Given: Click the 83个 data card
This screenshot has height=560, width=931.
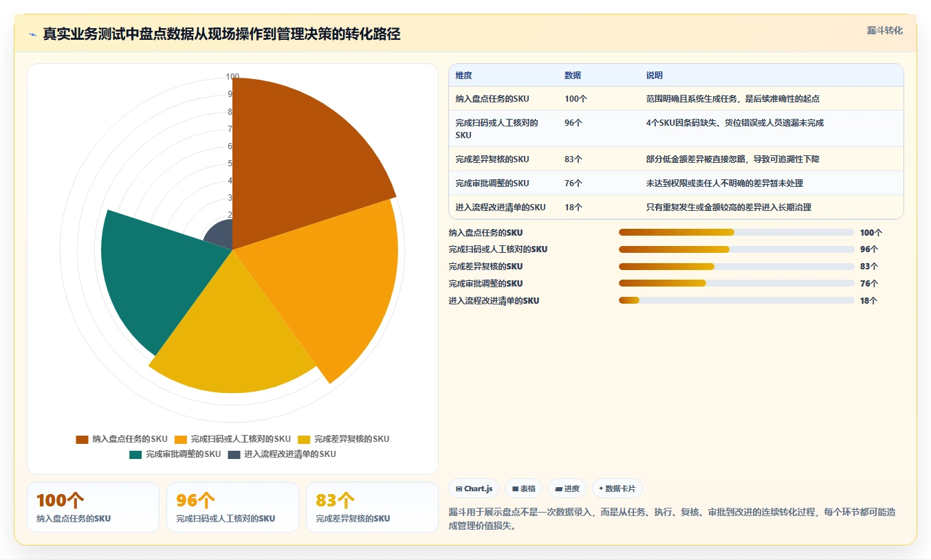Looking at the screenshot, I should [x=372, y=507].
